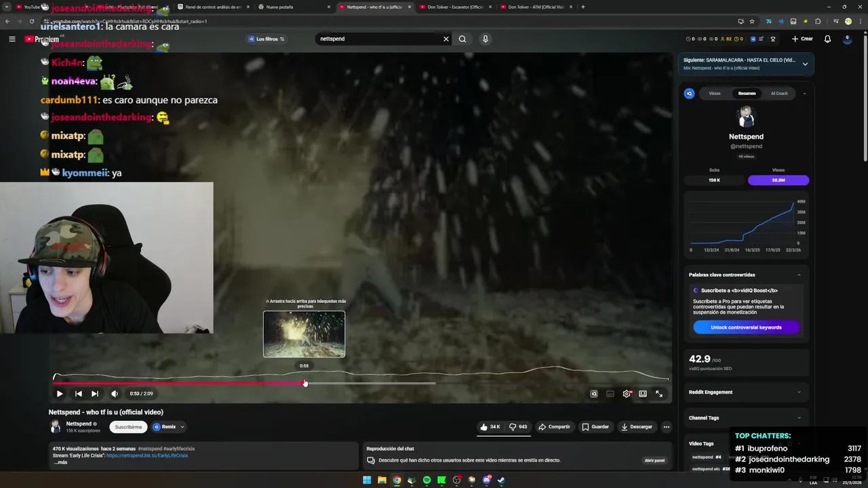Viewport: 868px width, 488px height.
Task: Start voice search with microphone
Action: (x=486, y=39)
